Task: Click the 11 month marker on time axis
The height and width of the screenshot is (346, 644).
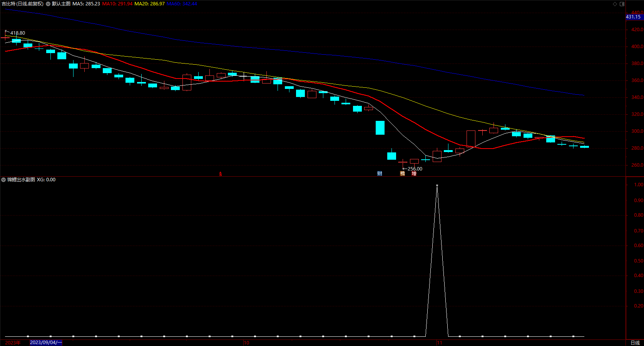Action: [440, 343]
